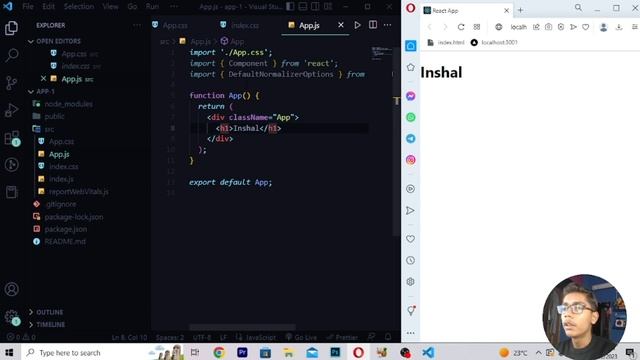The width and height of the screenshot is (640, 360).
Task: Open Premiere Pro from the taskbar
Action: point(242,352)
